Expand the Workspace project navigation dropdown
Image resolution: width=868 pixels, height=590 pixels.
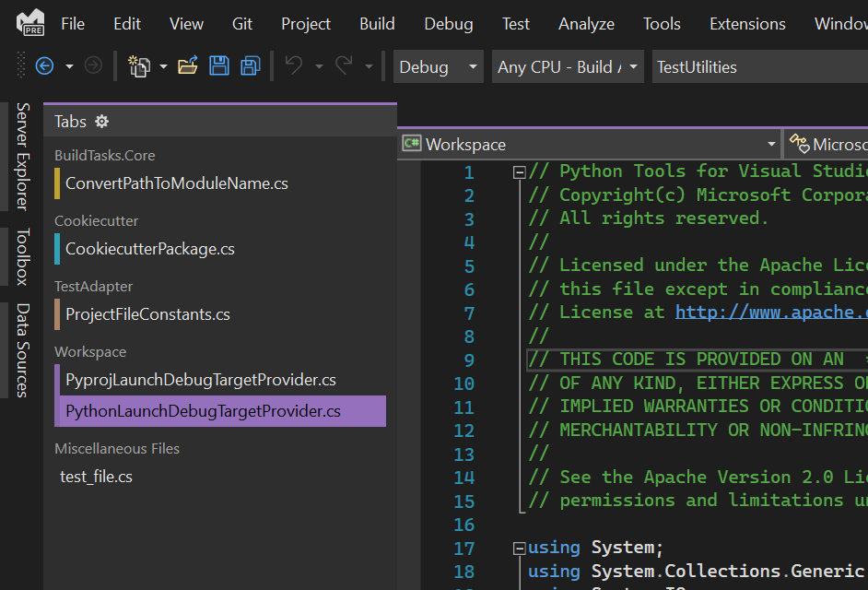click(x=771, y=145)
